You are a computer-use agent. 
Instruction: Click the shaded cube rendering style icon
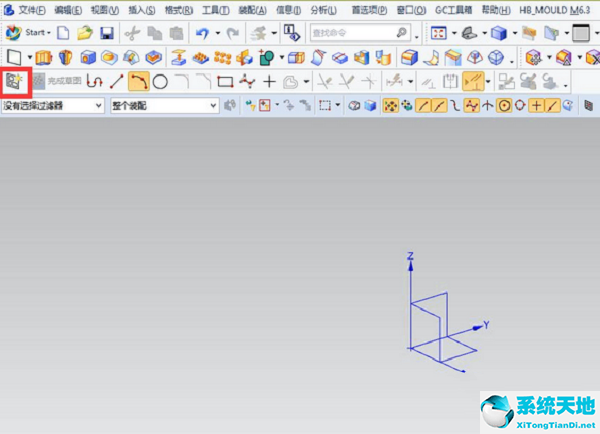[499, 33]
